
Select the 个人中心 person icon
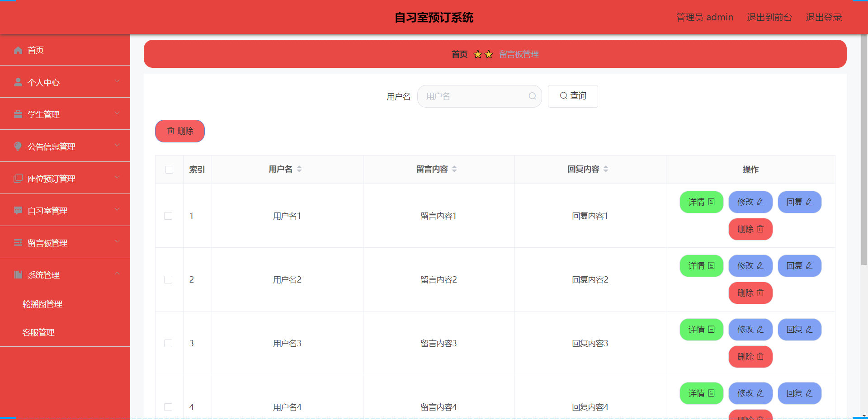click(x=18, y=82)
